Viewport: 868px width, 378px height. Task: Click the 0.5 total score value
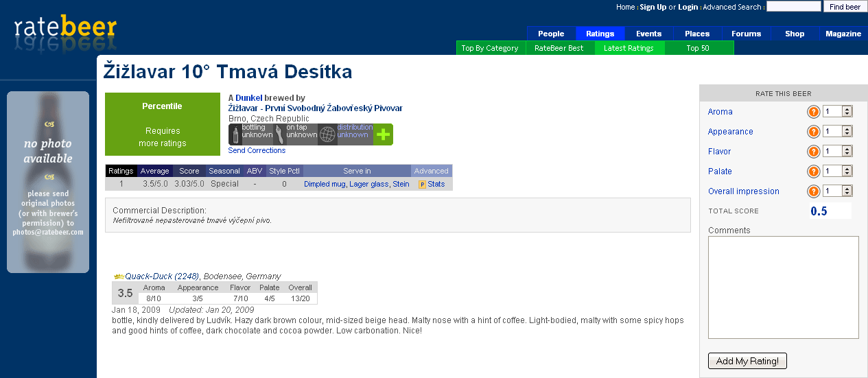819,211
